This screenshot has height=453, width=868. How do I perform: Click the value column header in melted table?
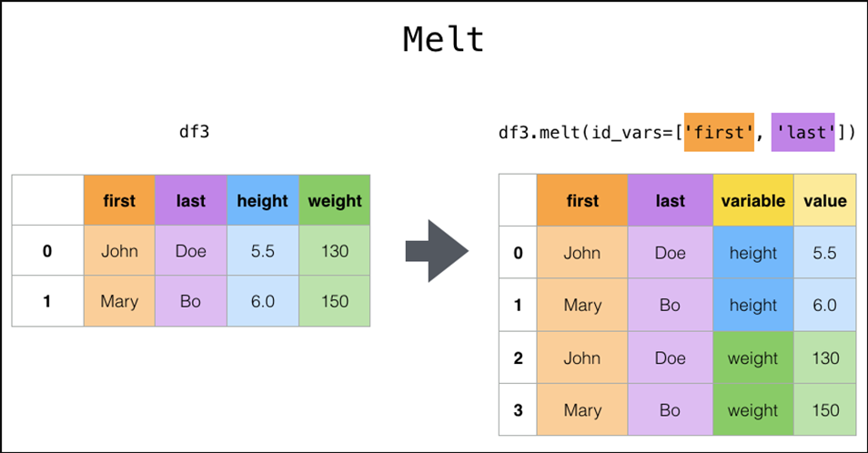coord(825,200)
